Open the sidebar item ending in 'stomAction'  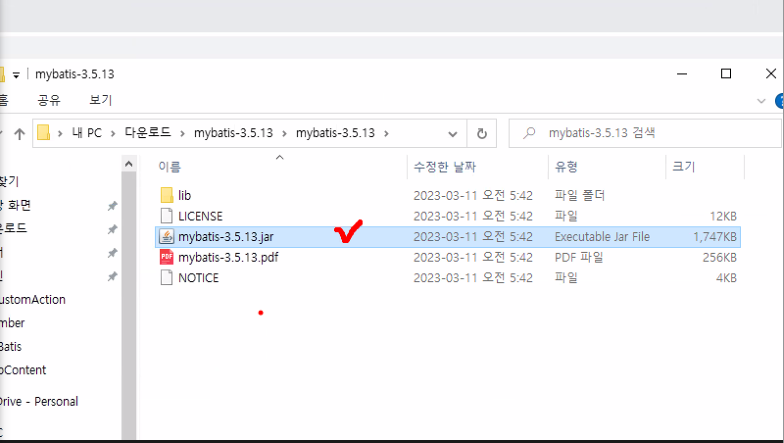pyautogui.click(x=33, y=300)
